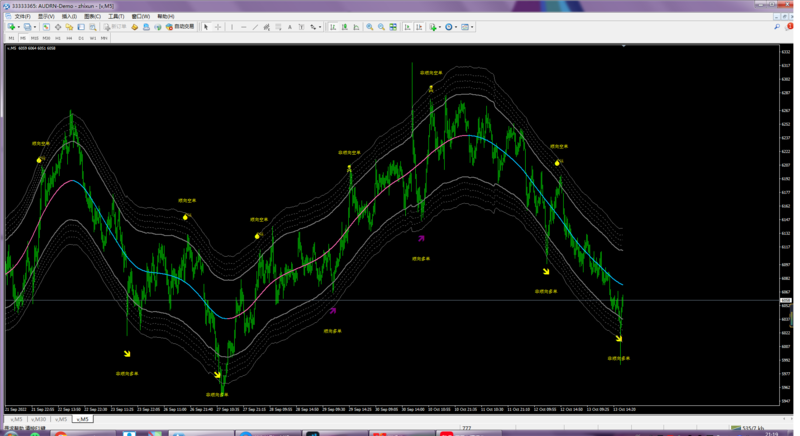Switch timeframe to M1
This screenshot has width=800, height=436.
pos(12,38)
